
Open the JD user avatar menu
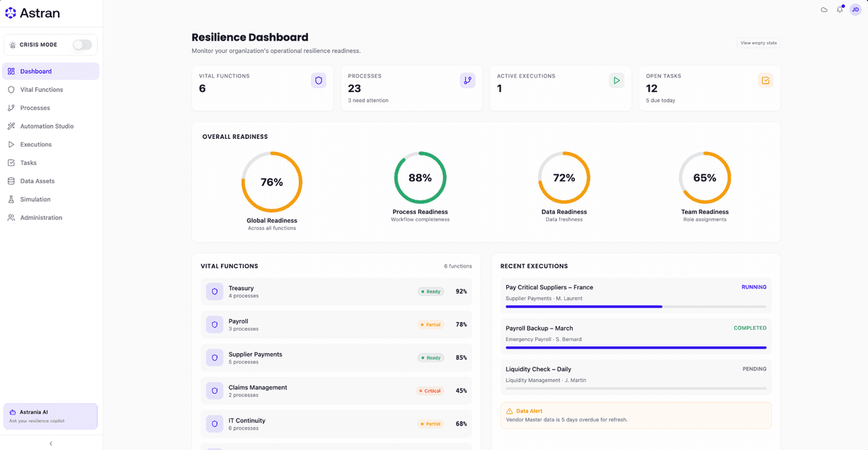click(856, 9)
